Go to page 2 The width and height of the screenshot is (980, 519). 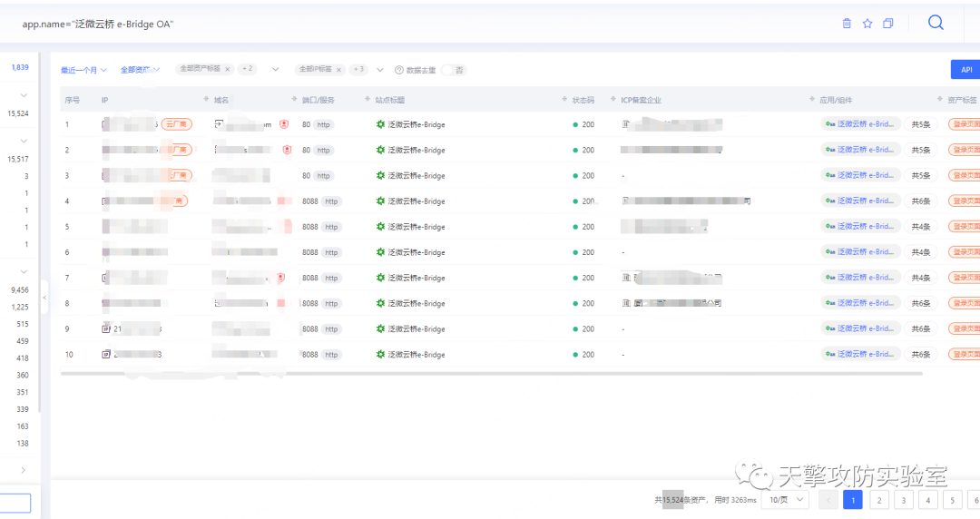(879, 500)
